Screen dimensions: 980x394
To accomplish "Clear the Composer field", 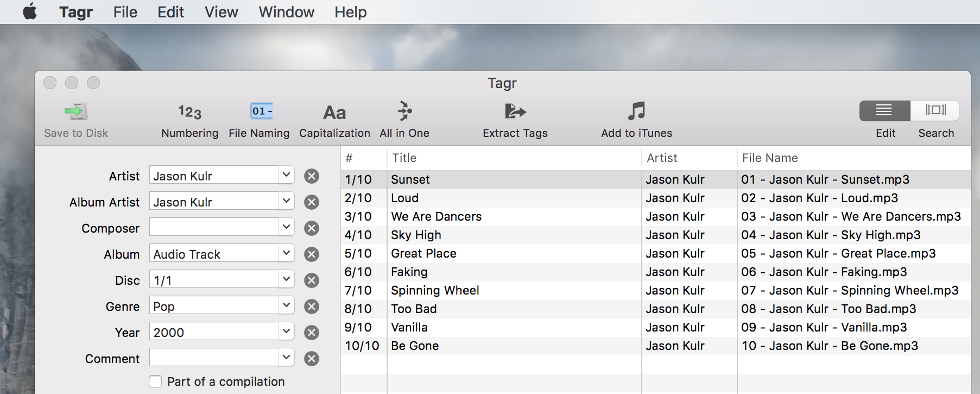I will (312, 228).
